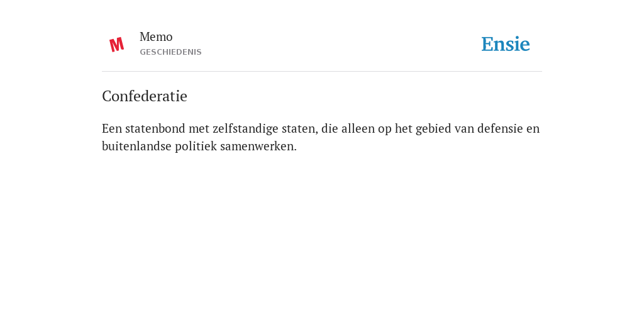Click the word defensie in the definition
Viewport: 644px width, 322px height.
pyautogui.click(x=500, y=128)
